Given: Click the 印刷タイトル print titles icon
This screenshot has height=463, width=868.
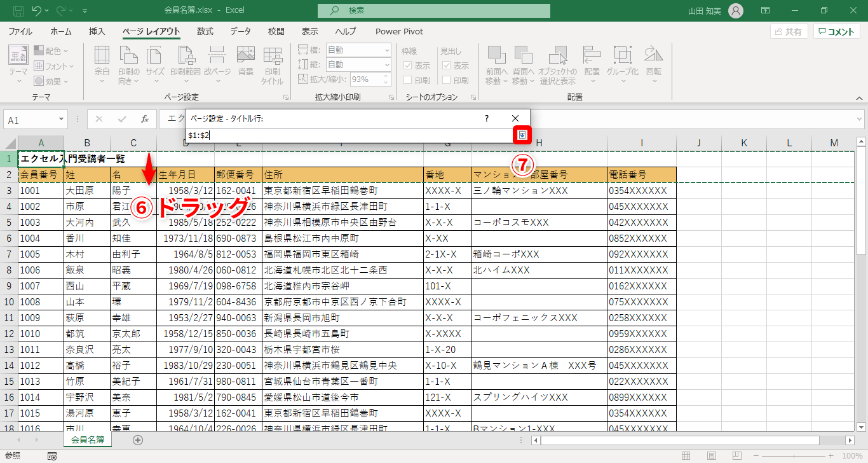Looking at the screenshot, I should click(272, 66).
